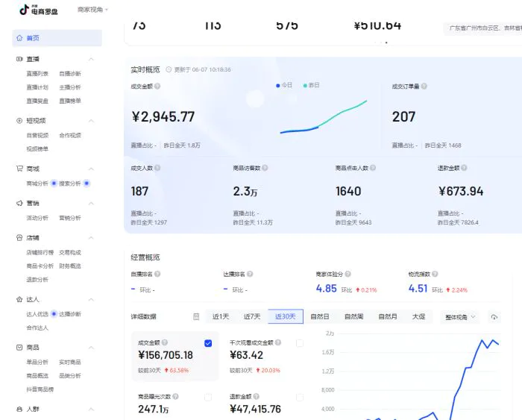The width and height of the screenshot is (522, 420).
Task: Click the Douyin 电商罗盘 logo
Action: coord(38,10)
